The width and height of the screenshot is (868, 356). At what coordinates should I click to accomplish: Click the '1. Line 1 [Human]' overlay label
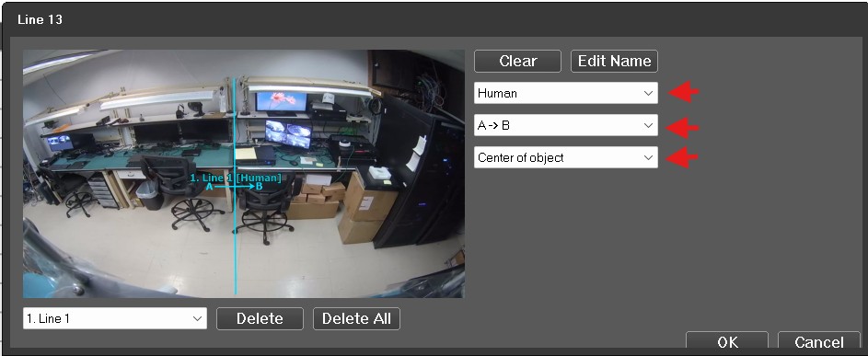[236, 178]
